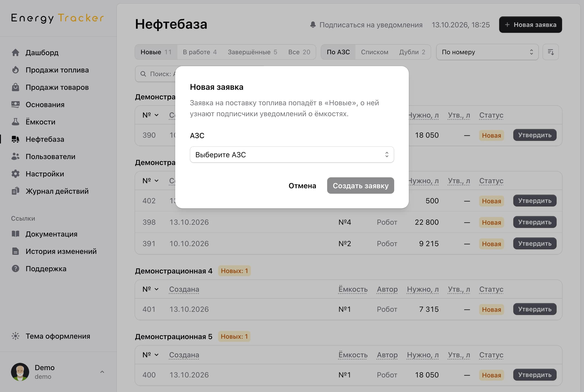Click the Ёмкость header in Демонстрационная 5 table

point(353,355)
